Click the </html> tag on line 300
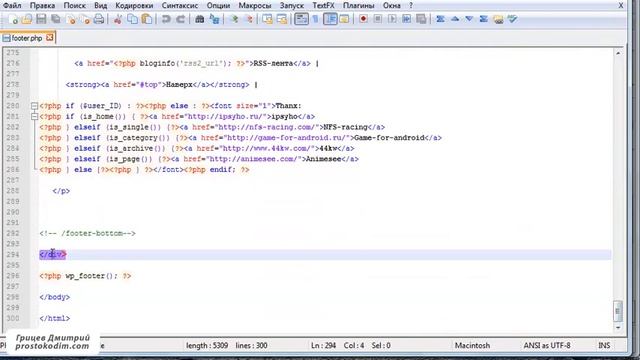Screen dimensions: 640x360 click(55, 318)
